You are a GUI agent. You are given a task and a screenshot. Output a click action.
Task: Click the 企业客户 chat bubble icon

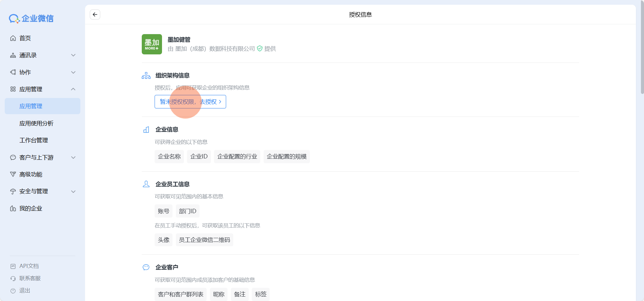pos(146,267)
